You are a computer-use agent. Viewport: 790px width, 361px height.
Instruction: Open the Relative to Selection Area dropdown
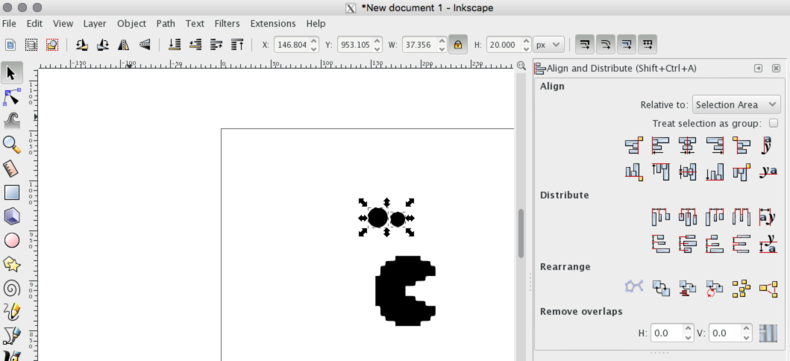(x=736, y=105)
